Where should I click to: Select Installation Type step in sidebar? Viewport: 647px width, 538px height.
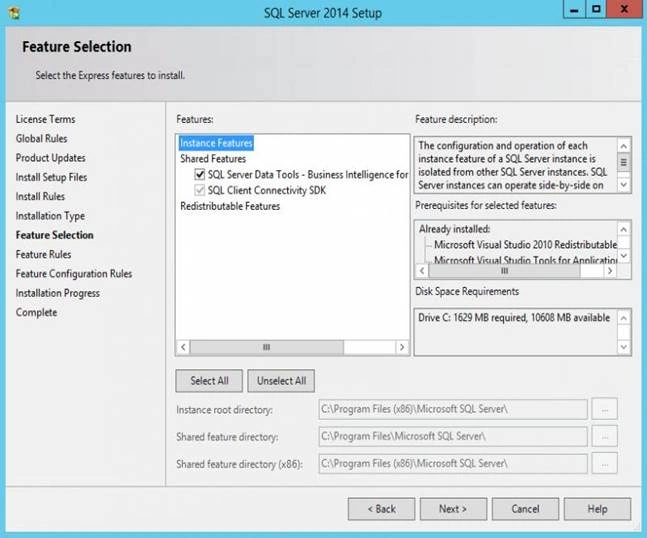(50, 216)
